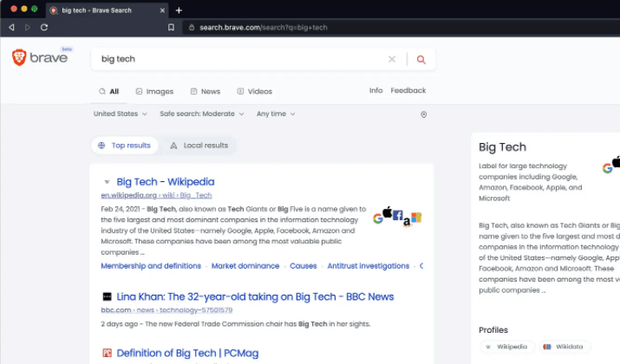Click the Wikipedia profile chip
Image resolution: width=620 pixels, height=364 pixels.
[x=507, y=347]
